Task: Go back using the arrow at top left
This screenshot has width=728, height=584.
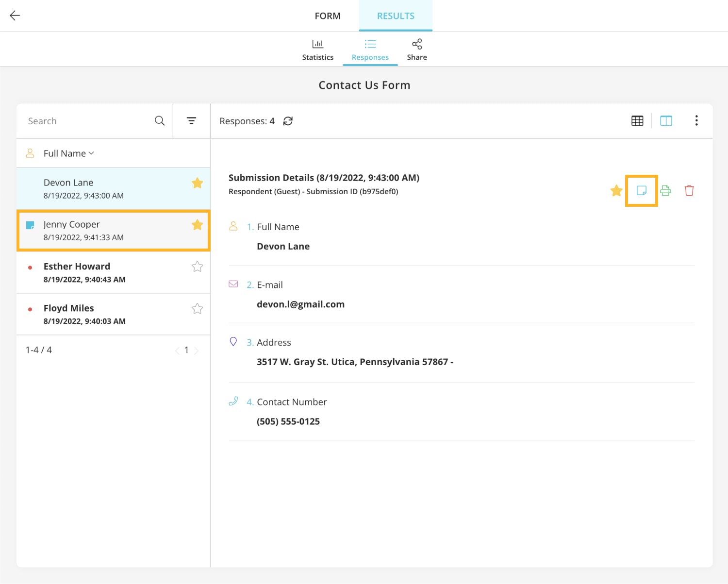Action: pyautogui.click(x=15, y=16)
